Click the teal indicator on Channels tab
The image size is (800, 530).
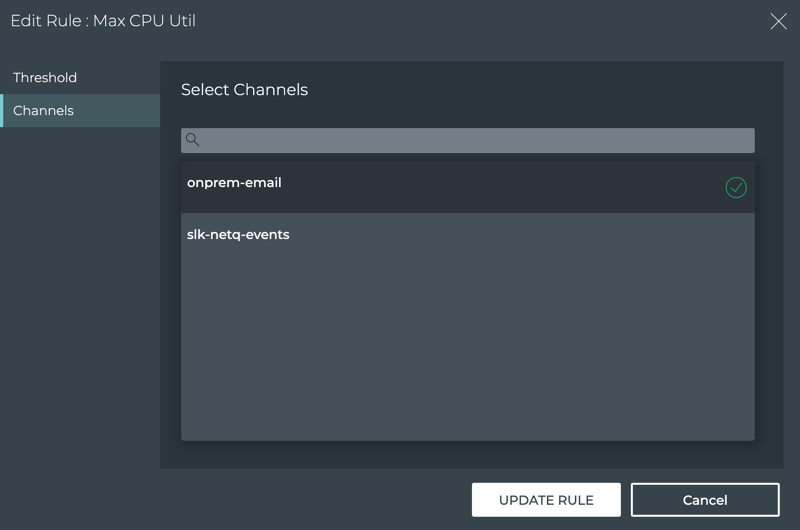tap(2, 111)
